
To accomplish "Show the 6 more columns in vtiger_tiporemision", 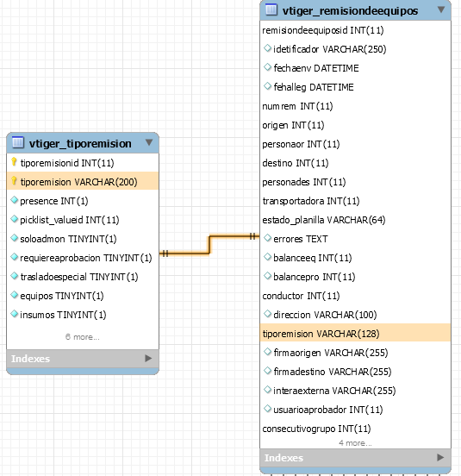I will coord(83,337).
